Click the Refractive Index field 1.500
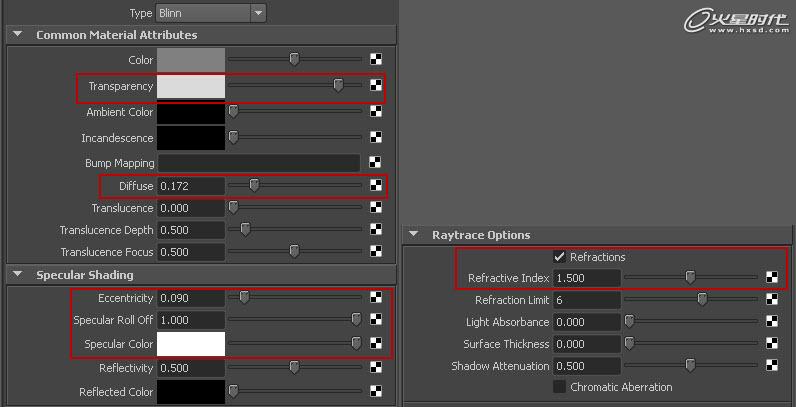The width and height of the screenshot is (796, 407). [587, 278]
